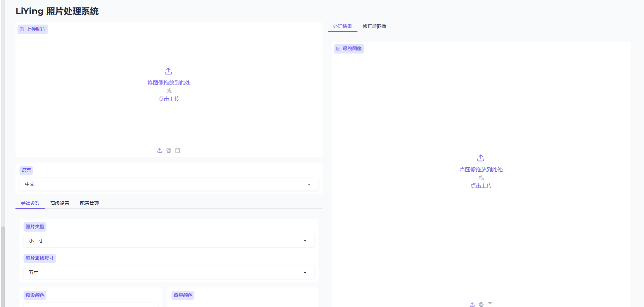The height and width of the screenshot is (307, 644).
Task: Click the large upload arrow in the 最终图像 drop zone
Action: (x=481, y=158)
